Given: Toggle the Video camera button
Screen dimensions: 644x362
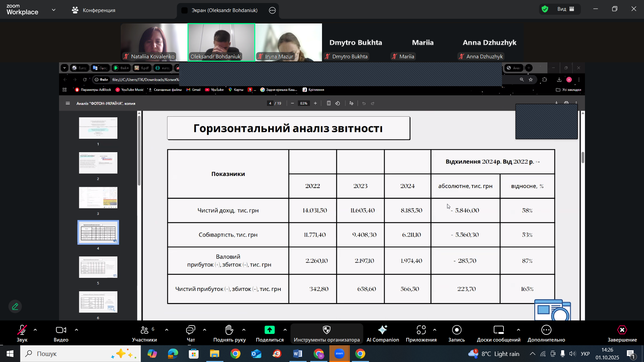Looking at the screenshot, I should (61, 330).
